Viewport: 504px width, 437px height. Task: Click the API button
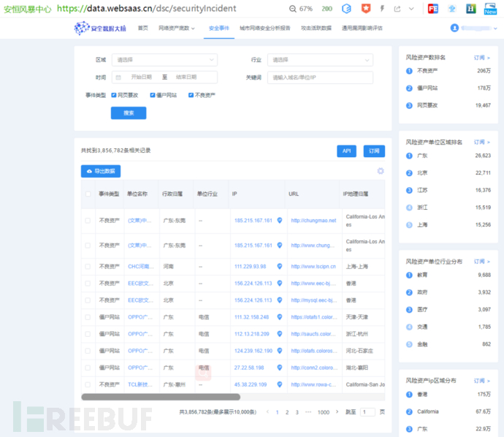tap(346, 151)
